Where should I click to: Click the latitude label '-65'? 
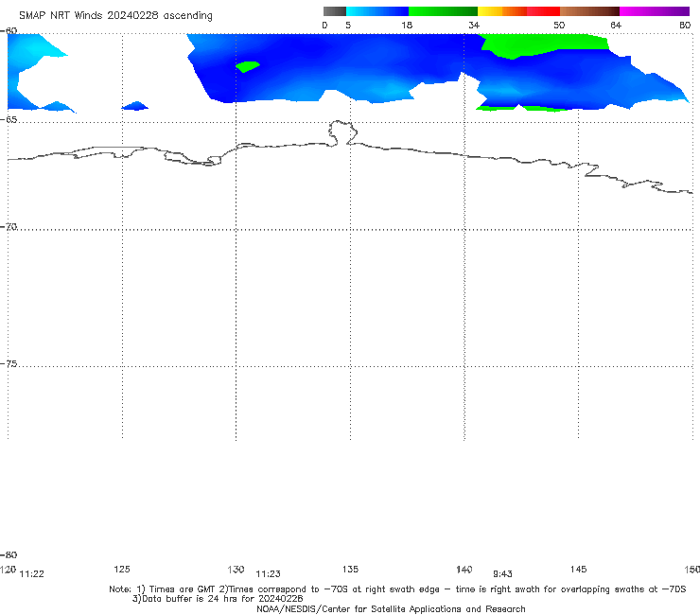pyautogui.click(x=9, y=120)
